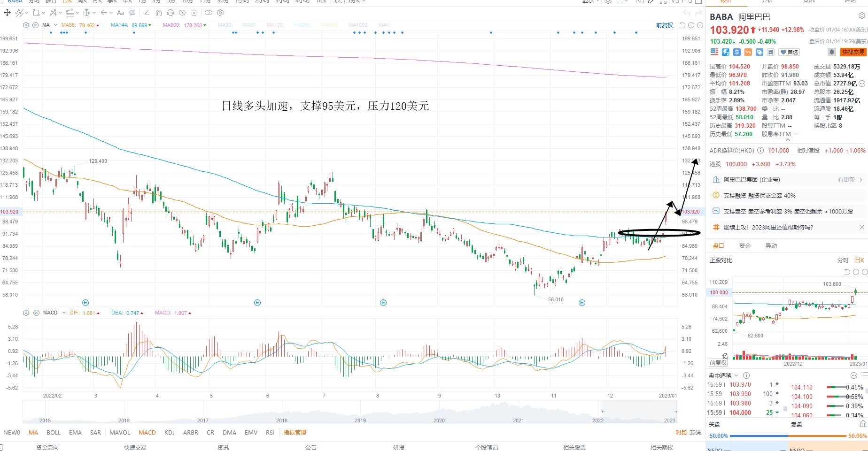868x451 pixels.
Task: Select the BOLL indicator
Action: point(54,433)
